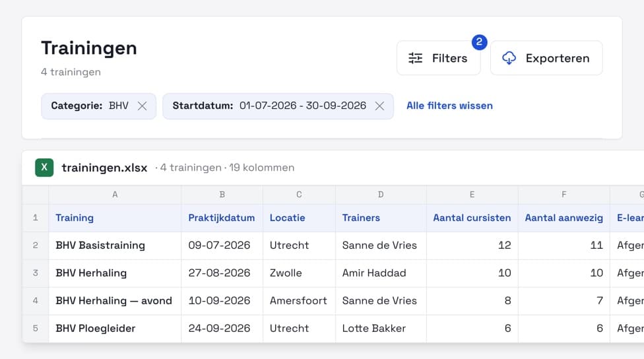Click the filter count badge showing 2
This screenshot has height=359, width=644.
coord(479,42)
